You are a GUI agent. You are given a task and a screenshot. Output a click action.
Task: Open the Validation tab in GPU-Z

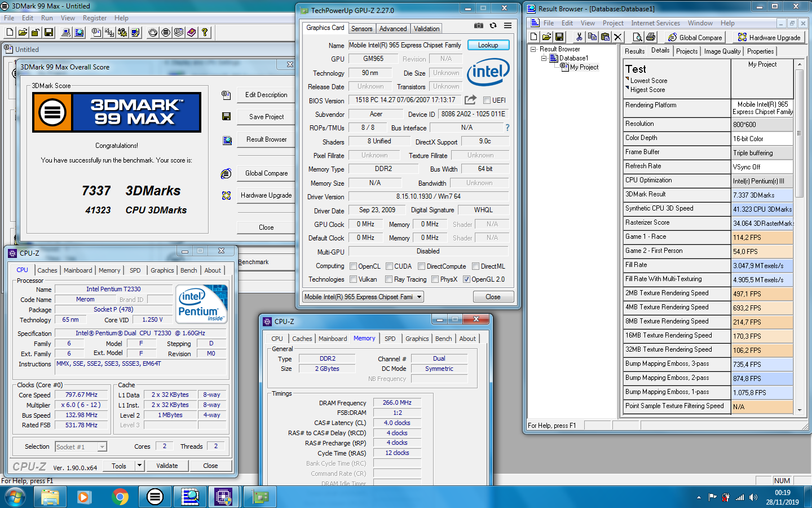coord(426,29)
